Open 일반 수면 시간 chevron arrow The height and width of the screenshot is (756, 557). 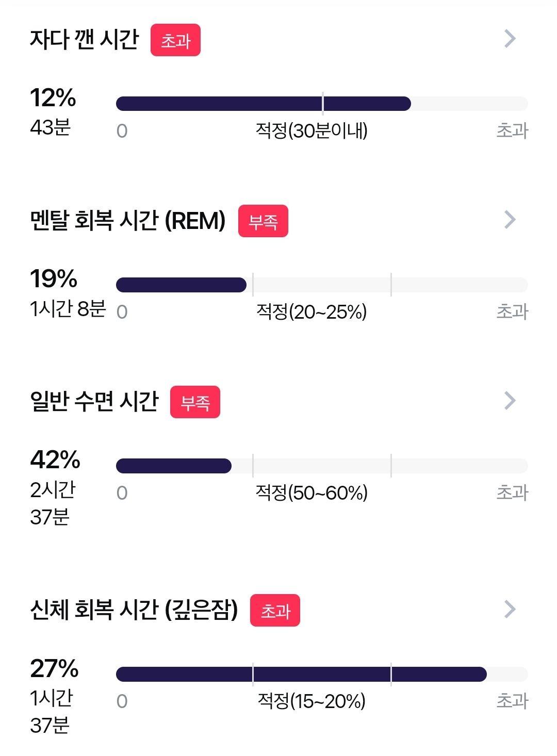[510, 400]
